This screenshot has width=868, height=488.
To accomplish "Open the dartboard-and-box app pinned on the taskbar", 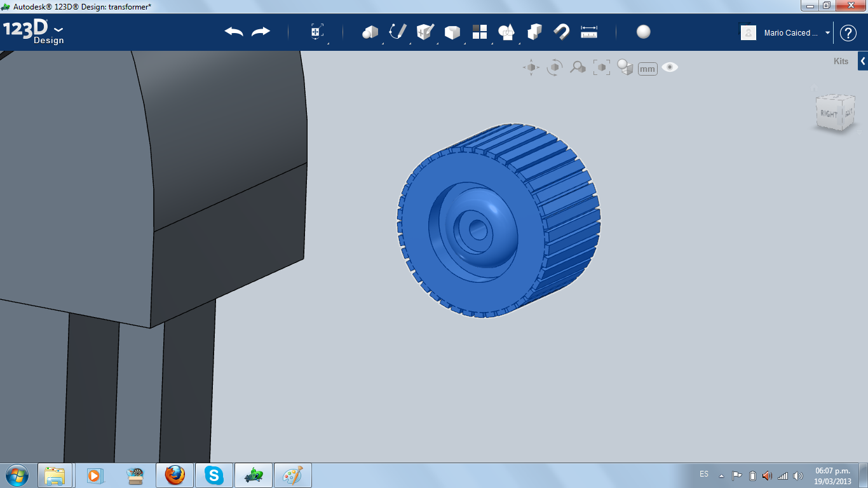I will point(135,475).
